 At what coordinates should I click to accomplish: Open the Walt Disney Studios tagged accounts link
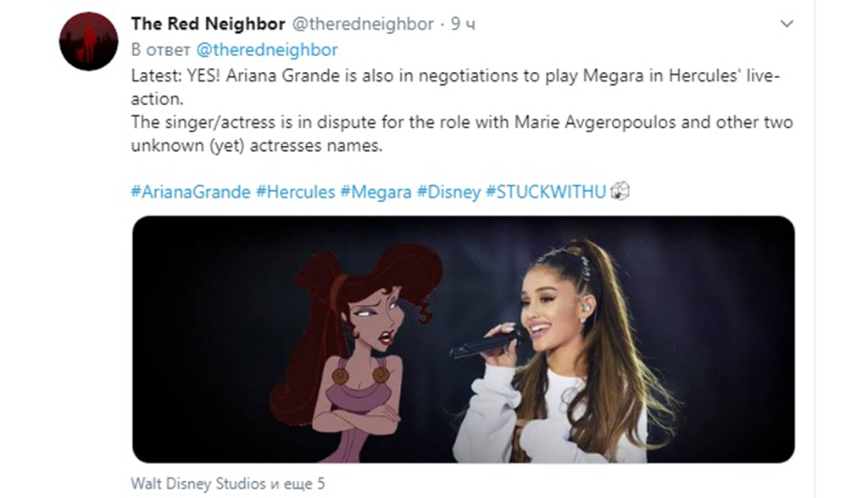tap(227, 484)
